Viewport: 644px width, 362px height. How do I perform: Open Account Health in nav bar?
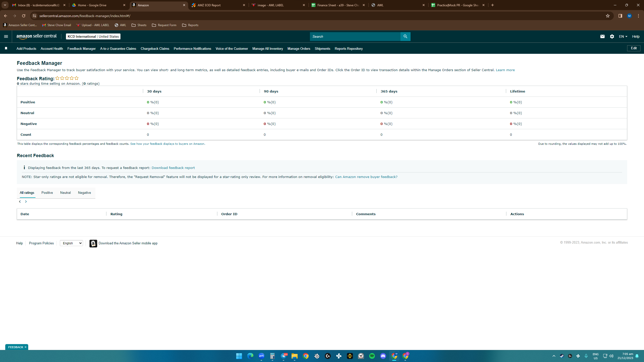[52, 49]
